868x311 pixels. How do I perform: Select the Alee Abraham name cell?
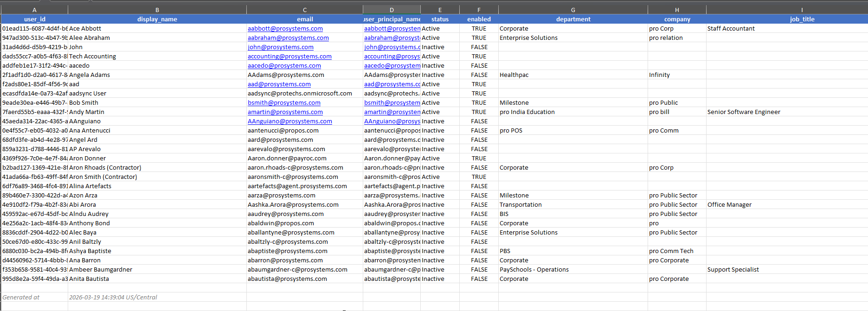pos(157,38)
